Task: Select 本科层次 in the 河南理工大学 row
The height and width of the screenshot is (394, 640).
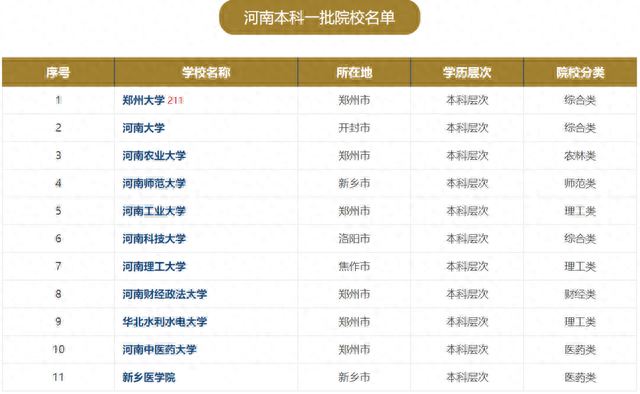Action: pyautogui.click(x=467, y=266)
